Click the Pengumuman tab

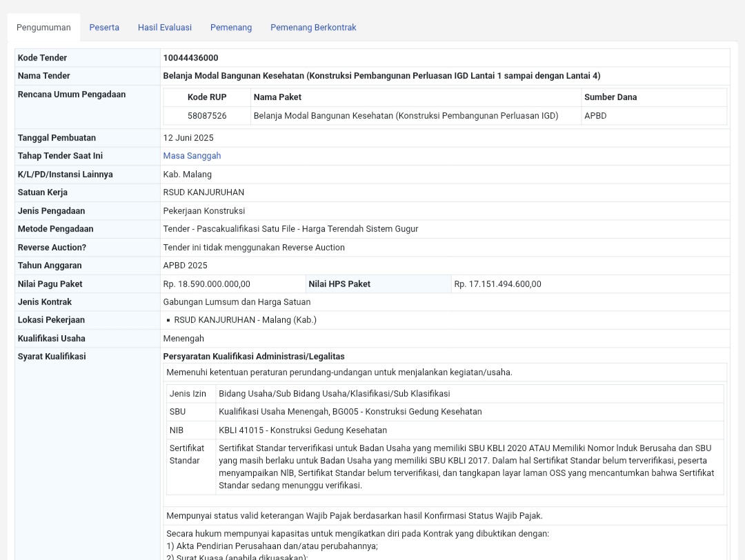[43, 28]
